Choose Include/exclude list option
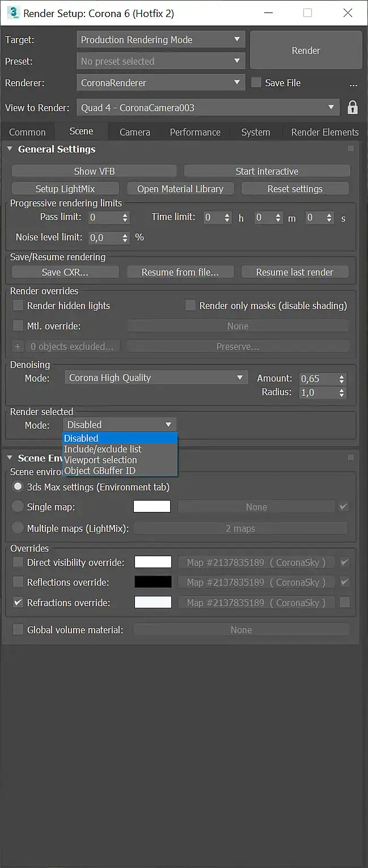This screenshot has width=368, height=868. click(x=120, y=449)
